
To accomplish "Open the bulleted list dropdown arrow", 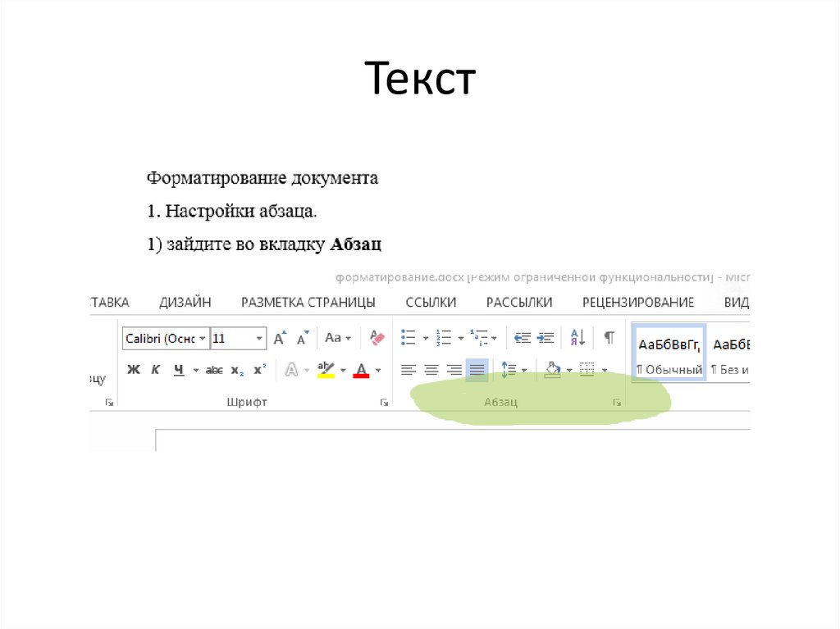I will coord(426,339).
